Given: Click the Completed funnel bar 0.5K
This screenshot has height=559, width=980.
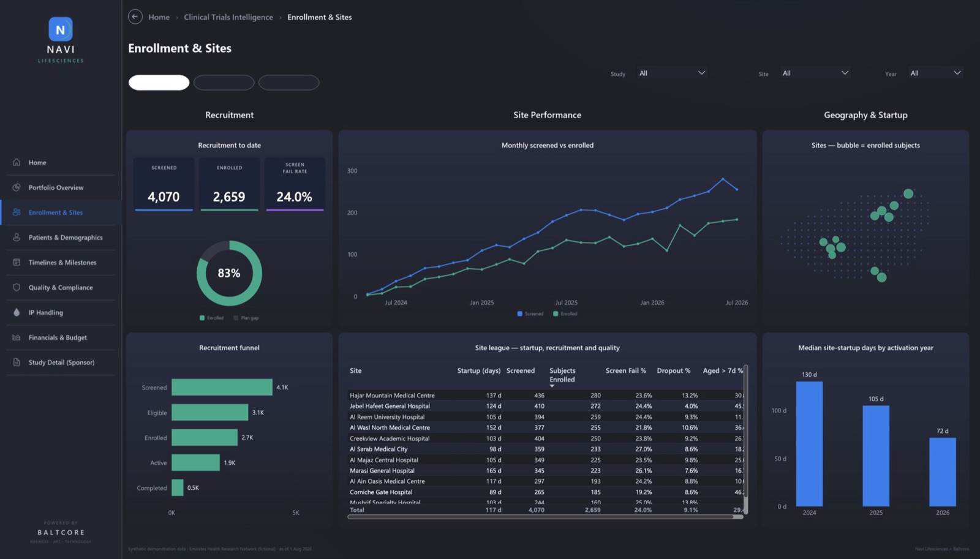Looking at the screenshot, I should (178, 488).
